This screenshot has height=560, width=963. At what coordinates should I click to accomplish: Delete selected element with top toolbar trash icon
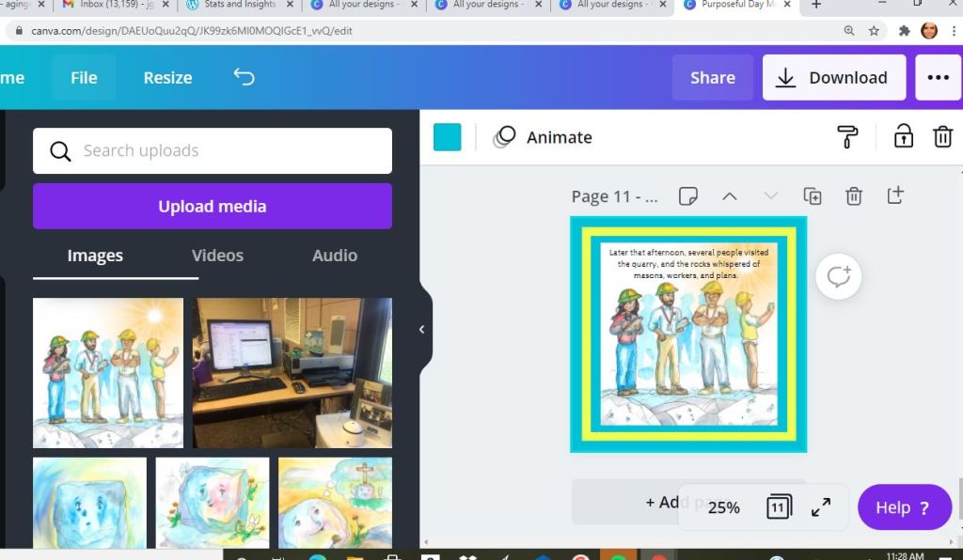[x=942, y=137]
